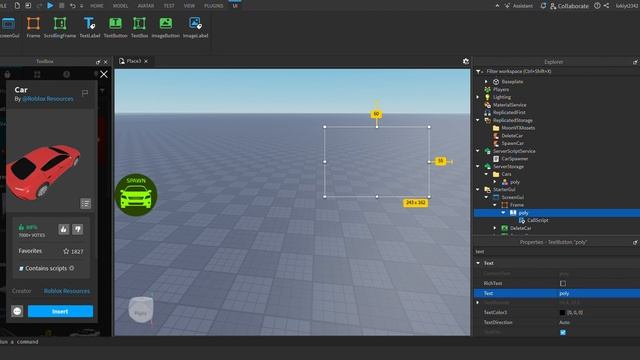Image resolution: width=640 pixels, height=360 pixels.
Task: Click the help question mark icon
Action: pyautogui.click(x=597, y=6)
